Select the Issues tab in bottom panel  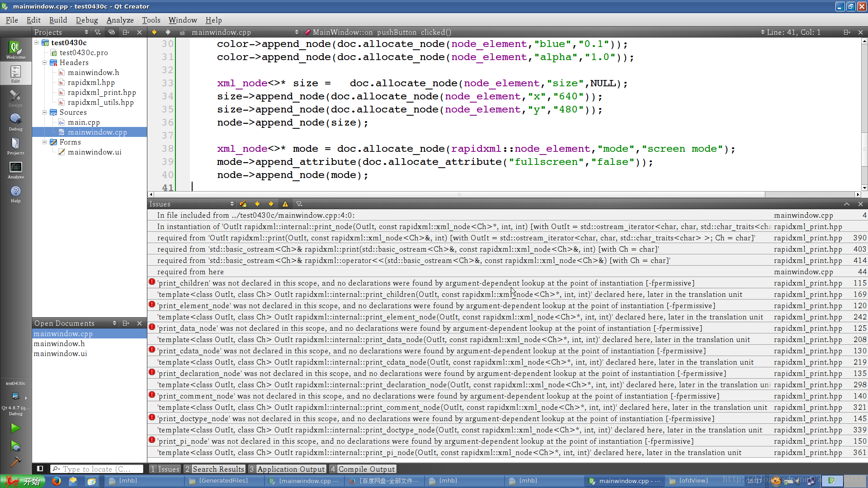pyautogui.click(x=168, y=469)
